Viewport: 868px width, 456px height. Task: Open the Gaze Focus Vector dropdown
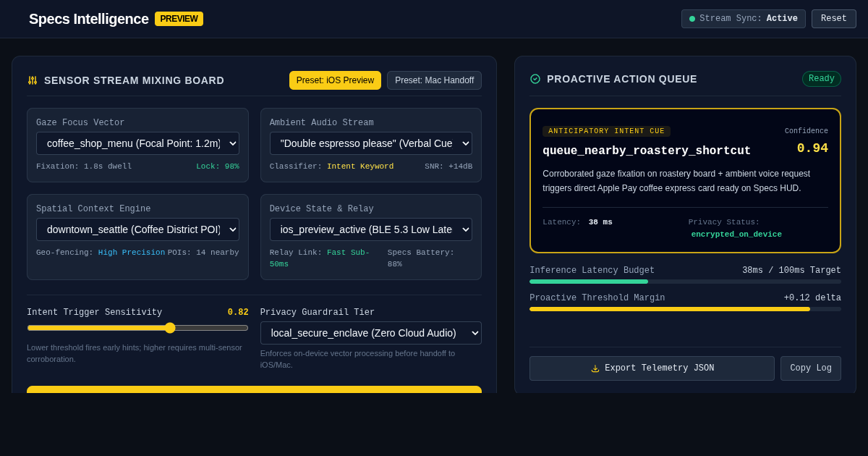[x=137, y=143]
